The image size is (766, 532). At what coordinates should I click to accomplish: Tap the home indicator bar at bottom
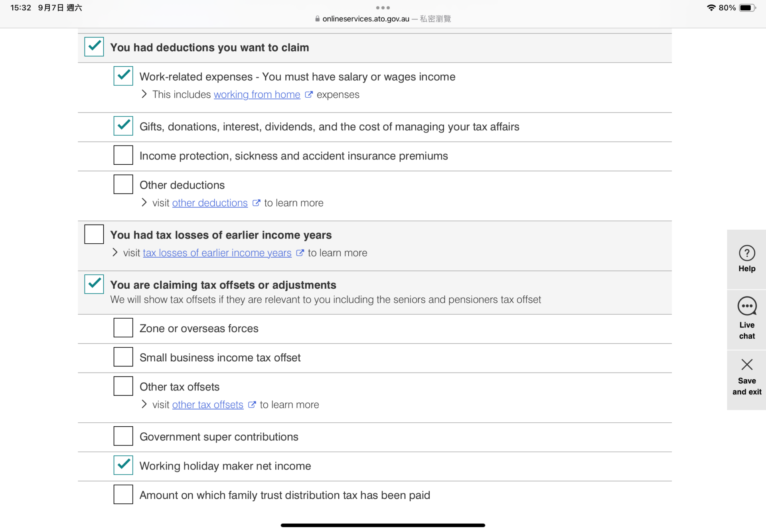click(x=383, y=525)
